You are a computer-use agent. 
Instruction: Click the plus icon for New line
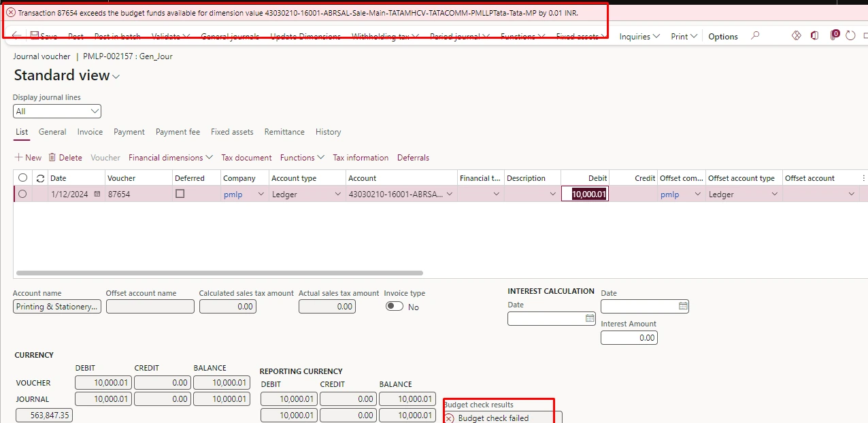[x=18, y=157]
